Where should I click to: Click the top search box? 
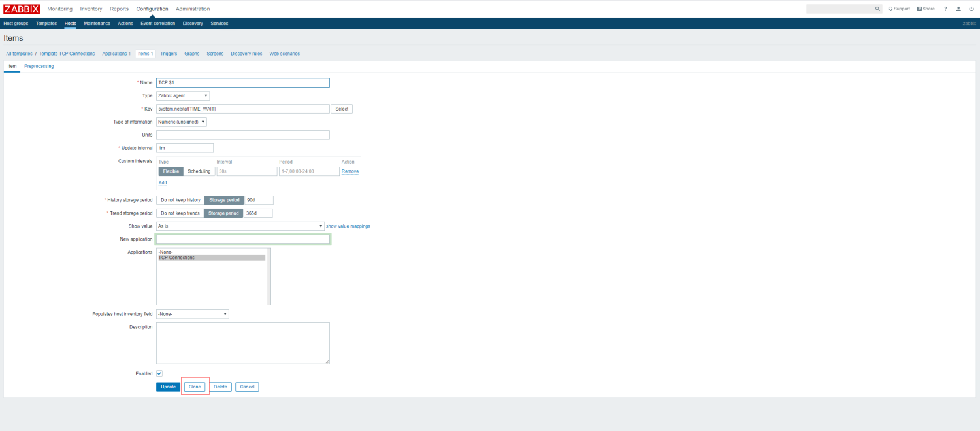[x=840, y=9]
